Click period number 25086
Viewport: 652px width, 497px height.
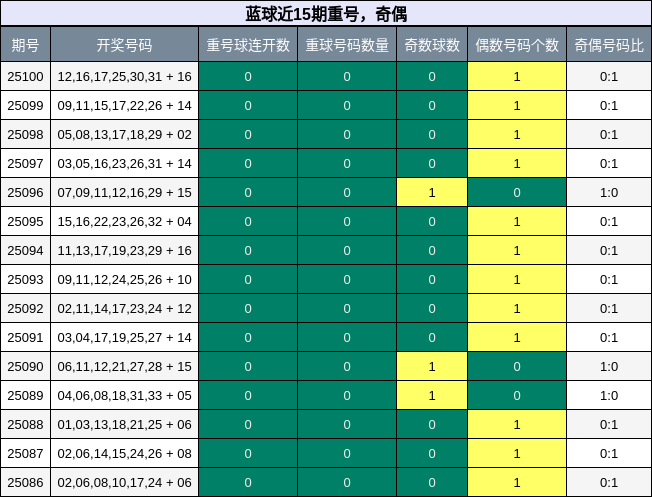pyautogui.click(x=25, y=482)
